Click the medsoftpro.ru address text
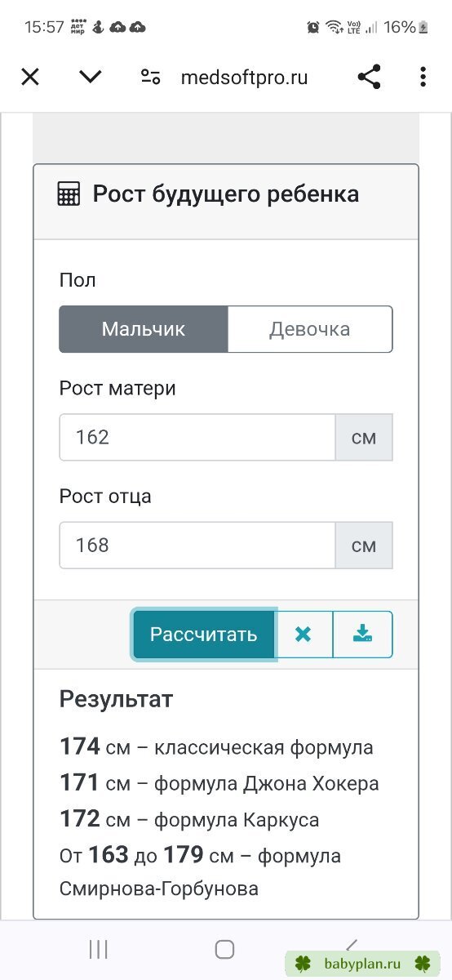This screenshot has width=452, height=980. [x=244, y=77]
